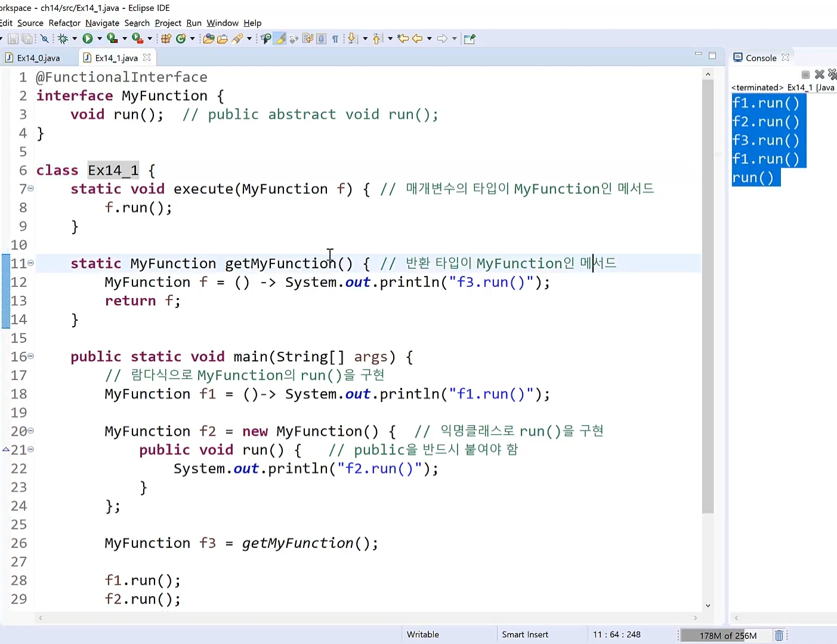
Task: Expand the Coverage dropdown arrow
Action: pos(125,39)
